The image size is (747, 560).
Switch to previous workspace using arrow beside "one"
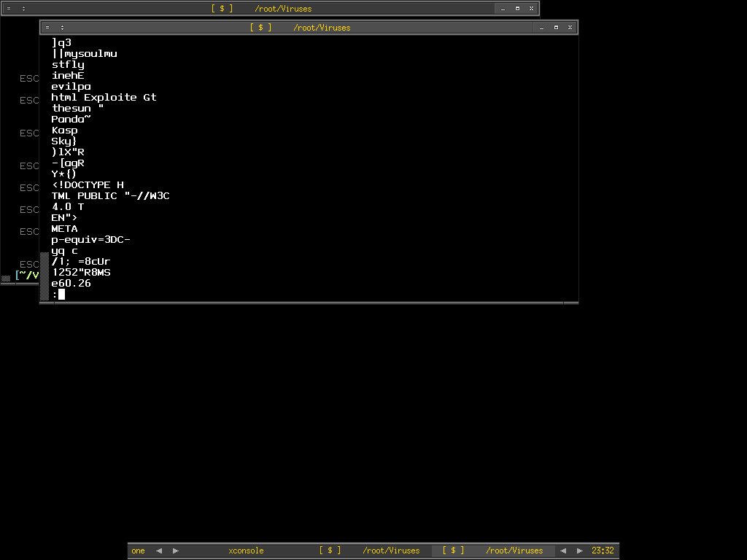pyautogui.click(x=159, y=551)
